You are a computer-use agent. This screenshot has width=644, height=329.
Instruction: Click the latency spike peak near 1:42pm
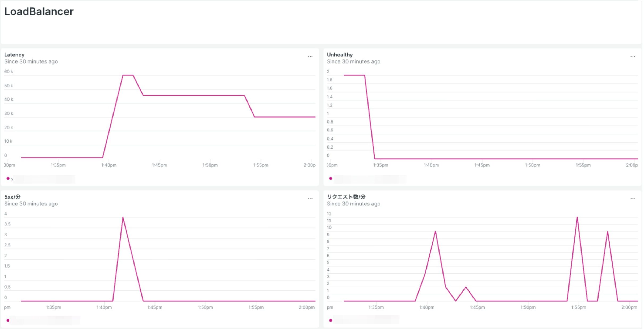[128, 75]
